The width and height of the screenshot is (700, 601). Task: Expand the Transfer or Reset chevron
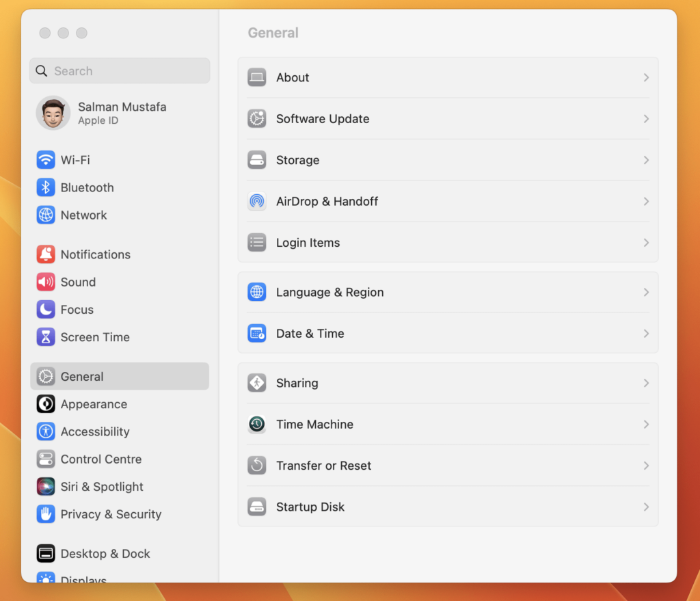646,466
